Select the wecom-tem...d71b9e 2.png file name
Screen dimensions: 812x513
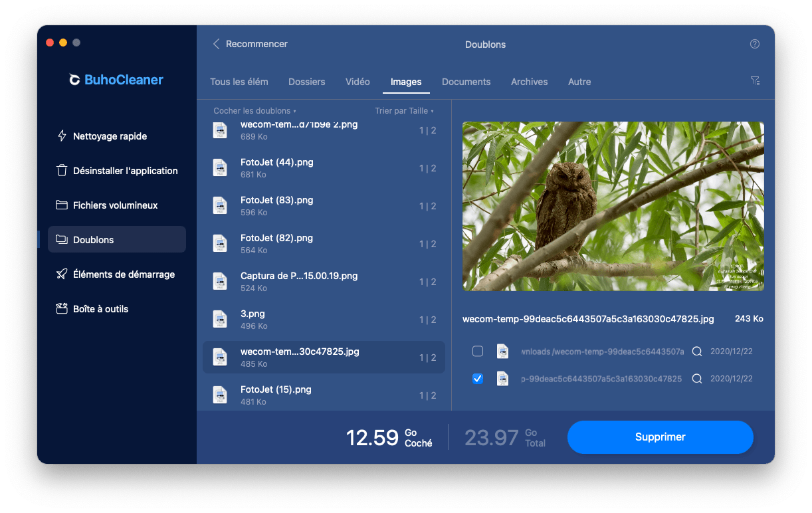(x=299, y=126)
